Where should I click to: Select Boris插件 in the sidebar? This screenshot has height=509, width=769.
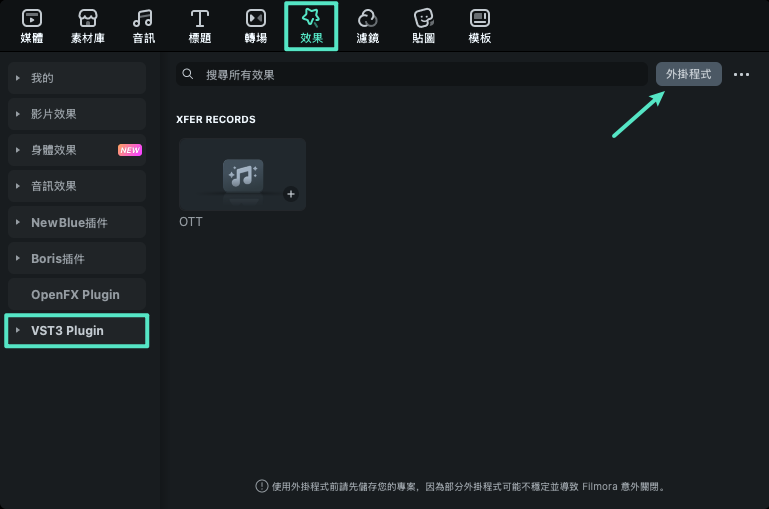(x=77, y=258)
